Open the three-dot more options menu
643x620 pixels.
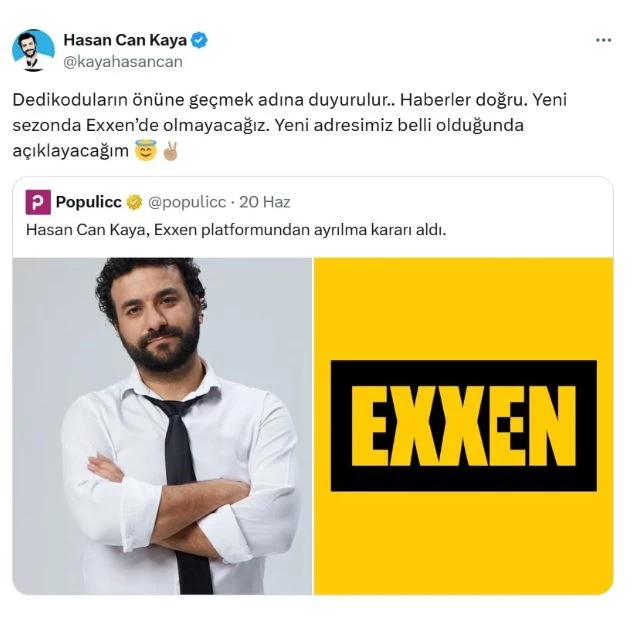pos(603,40)
